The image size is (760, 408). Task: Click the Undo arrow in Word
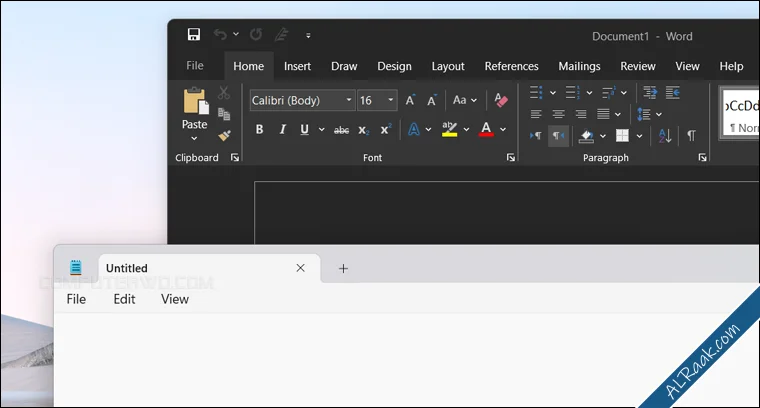point(220,34)
